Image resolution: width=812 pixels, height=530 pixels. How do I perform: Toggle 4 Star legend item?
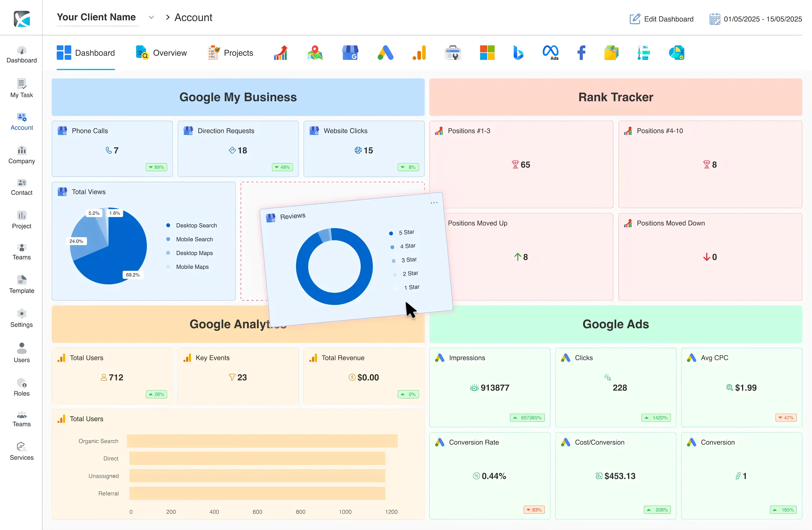click(x=403, y=246)
